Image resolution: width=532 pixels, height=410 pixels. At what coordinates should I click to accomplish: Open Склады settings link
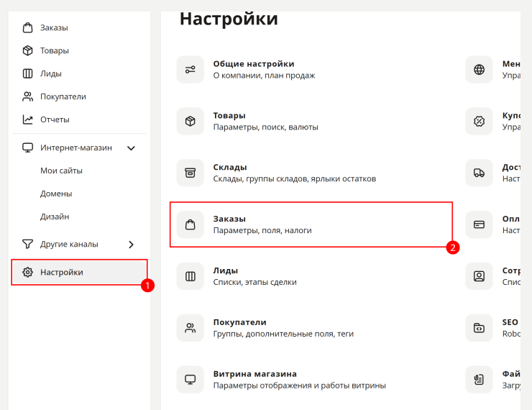(230, 167)
